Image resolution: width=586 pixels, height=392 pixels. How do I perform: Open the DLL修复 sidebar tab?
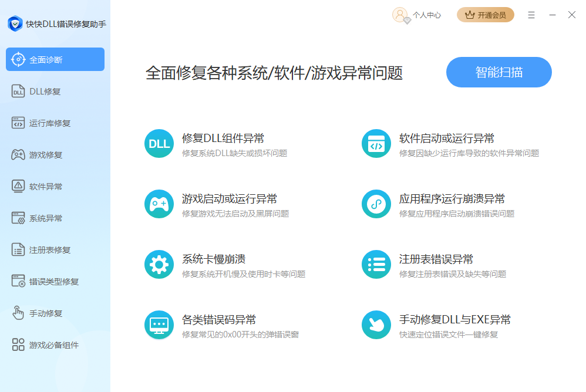(x=45, y=92)
